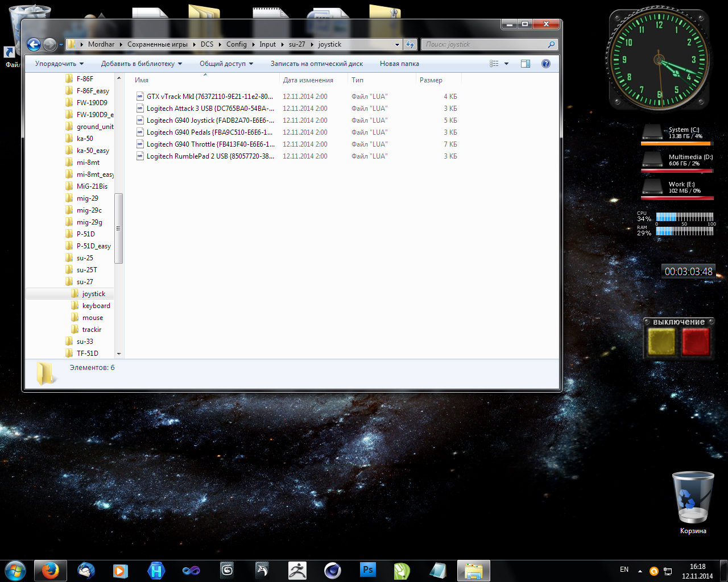Click the orange tray icon beside the network icon
This screenshot has width=728, height=582.
pos(654,571)
